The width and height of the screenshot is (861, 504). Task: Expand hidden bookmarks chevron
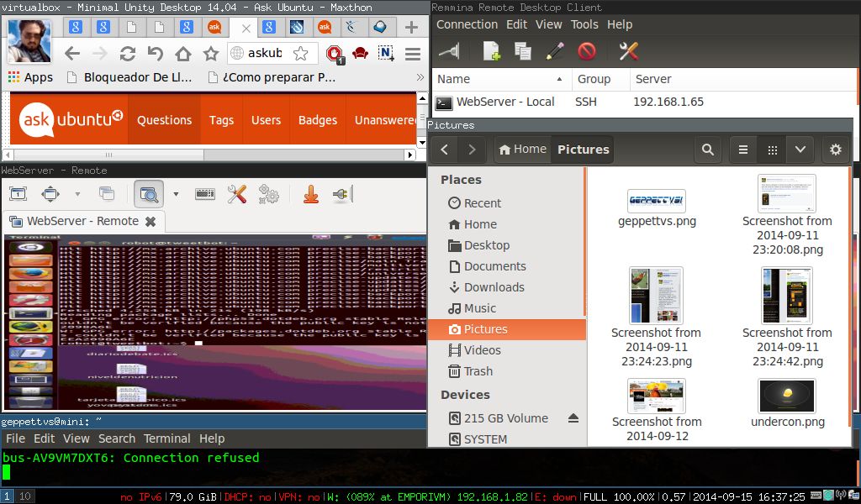420,77
